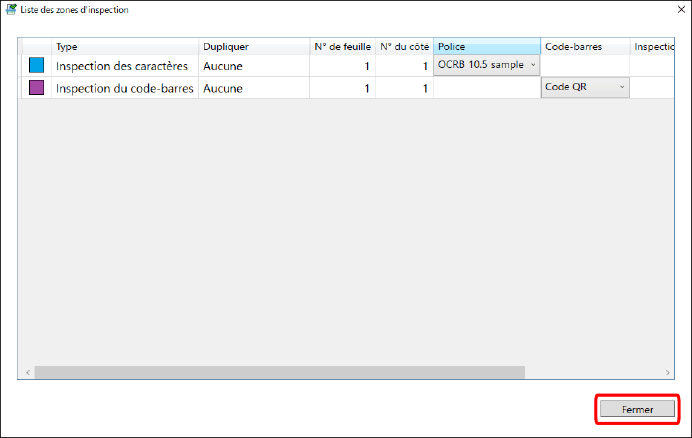Image resolution: width=692 pixels, height=438 pixels.
Task: Click the horizontal scrollbar left arrow
Action: [x=24, y=372]
